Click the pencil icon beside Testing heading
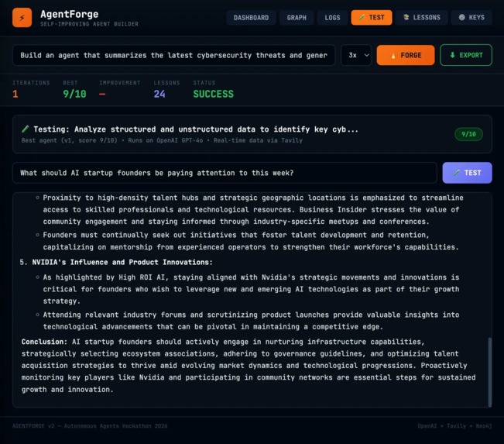 coord(25,129)
